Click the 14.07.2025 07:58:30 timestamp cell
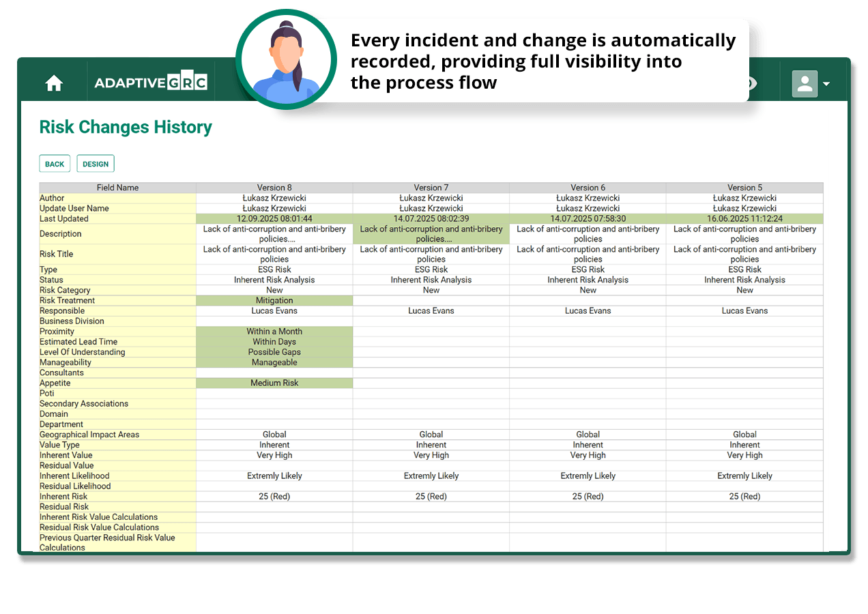 588,219
